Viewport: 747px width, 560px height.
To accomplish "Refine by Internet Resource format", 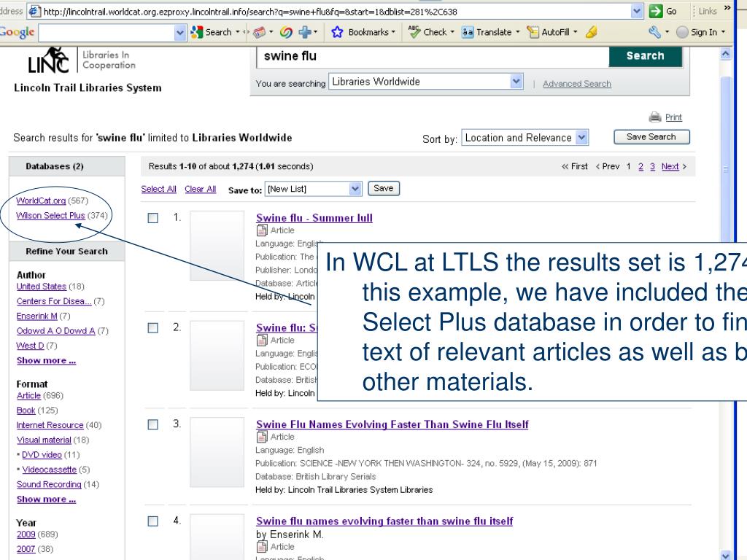I will [x=50, y=425].
